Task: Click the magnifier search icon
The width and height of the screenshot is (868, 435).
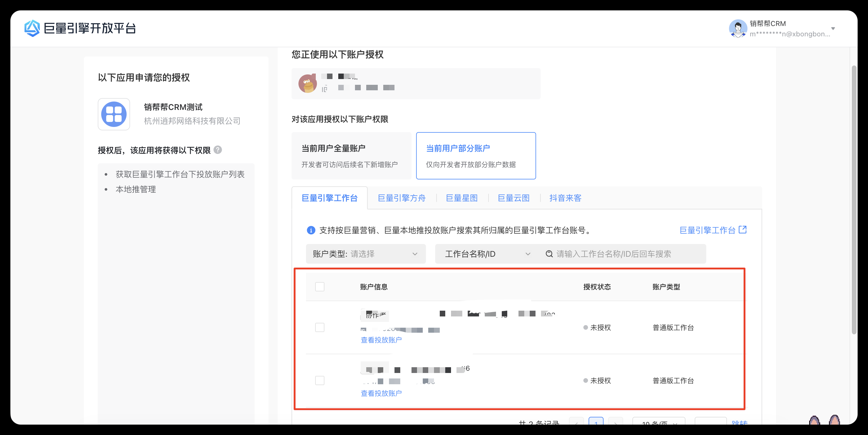Action: [549, 254]
